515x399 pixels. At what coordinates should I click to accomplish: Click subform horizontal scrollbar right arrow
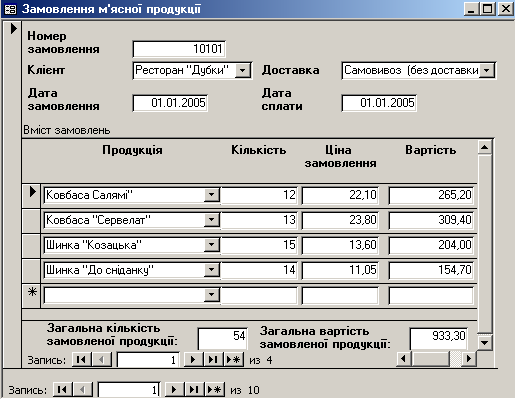click(x=469, y=359)
